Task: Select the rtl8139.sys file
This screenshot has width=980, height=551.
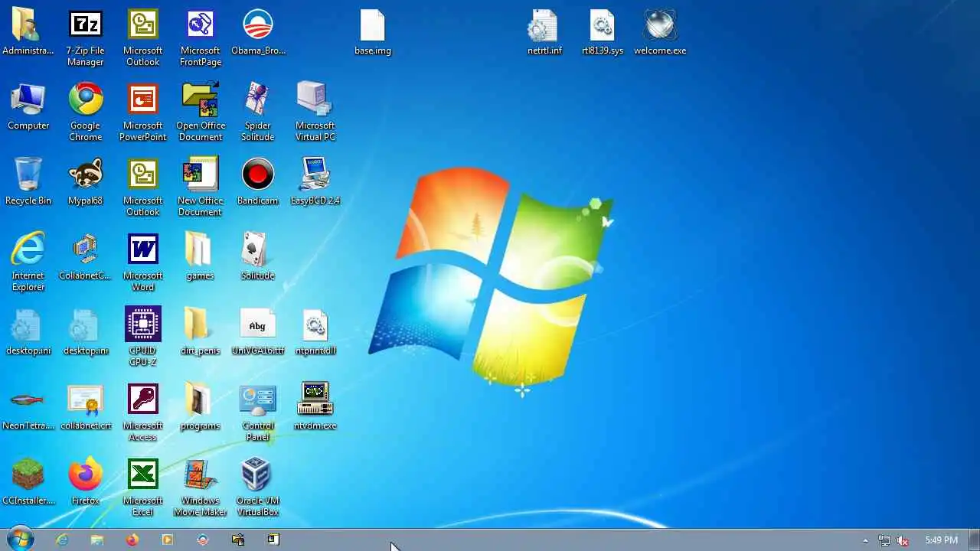Action: [603, 32]
